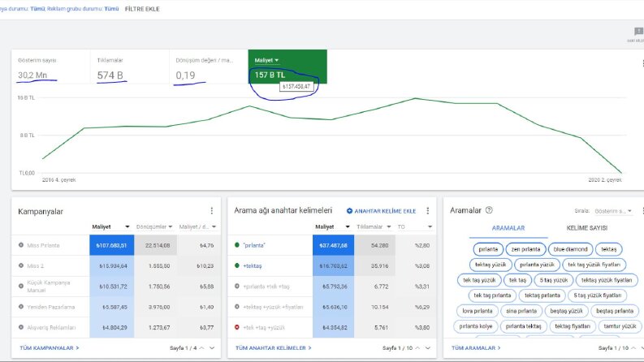Open keywords TO column dropdown
Screen dimensions: 644x362
tap(430, 226)
